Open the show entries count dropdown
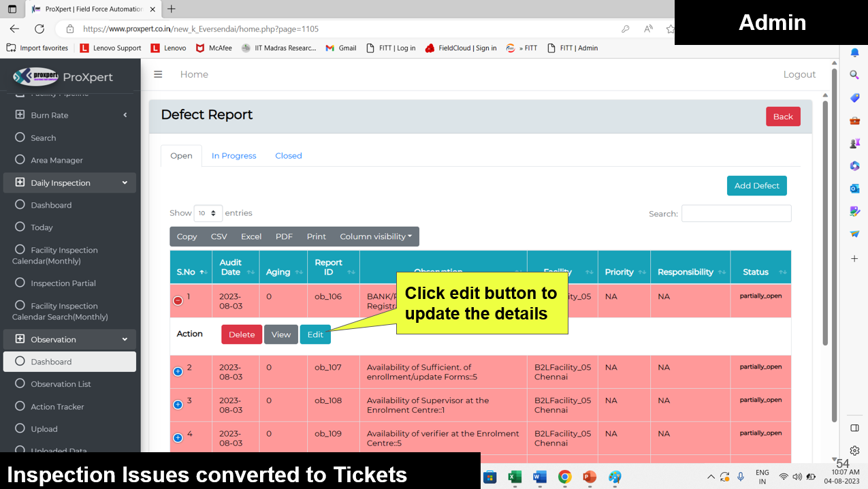 click(208, 213)
